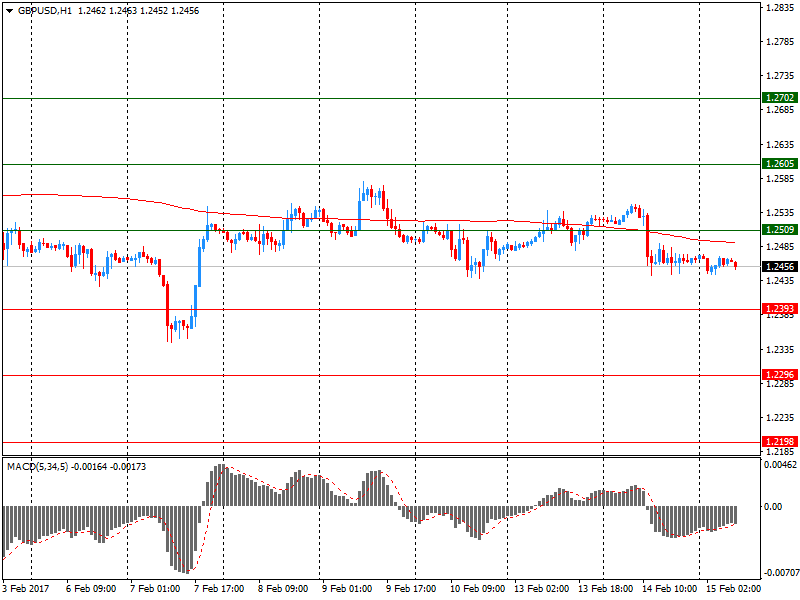Screen dimensions: 800x600
Task: Select the 0.00 MACD zero scale value
Action: point(773,507)
